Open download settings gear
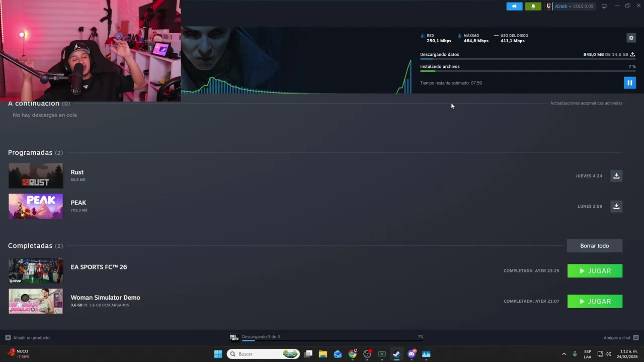Image resolution: width=644 pixels, height=362 pixels. tap(631, 38)
